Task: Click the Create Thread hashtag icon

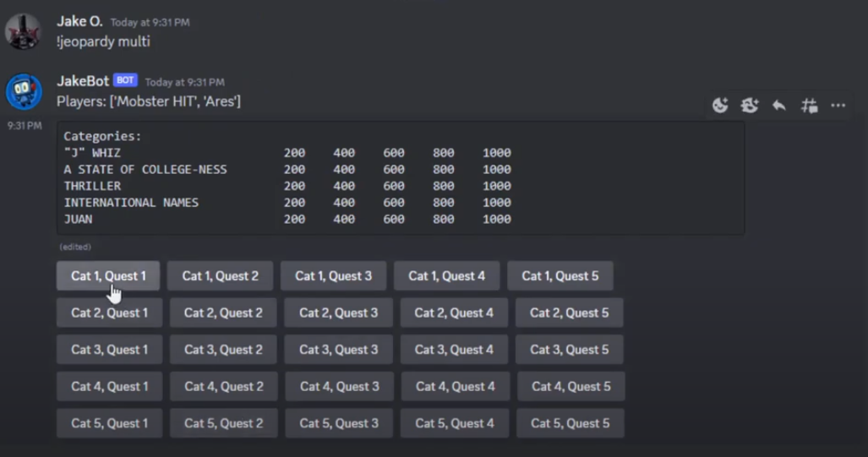Action: (x=809, y=106)
